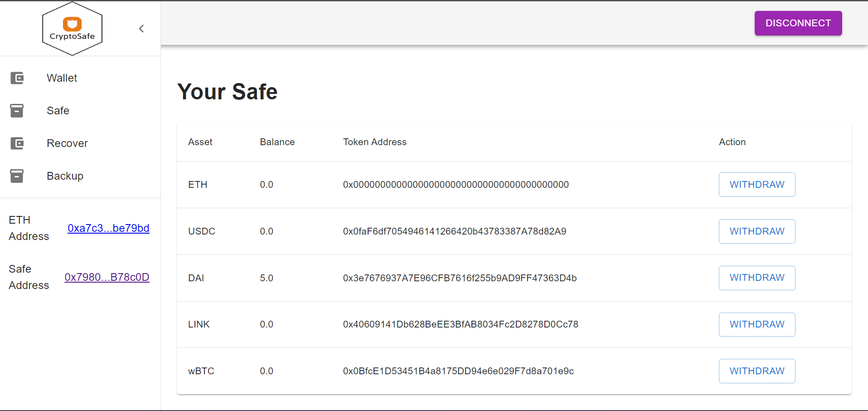Click the orange vault icon inside the logo
868x411 pixels.
click(x=72, y=23)
